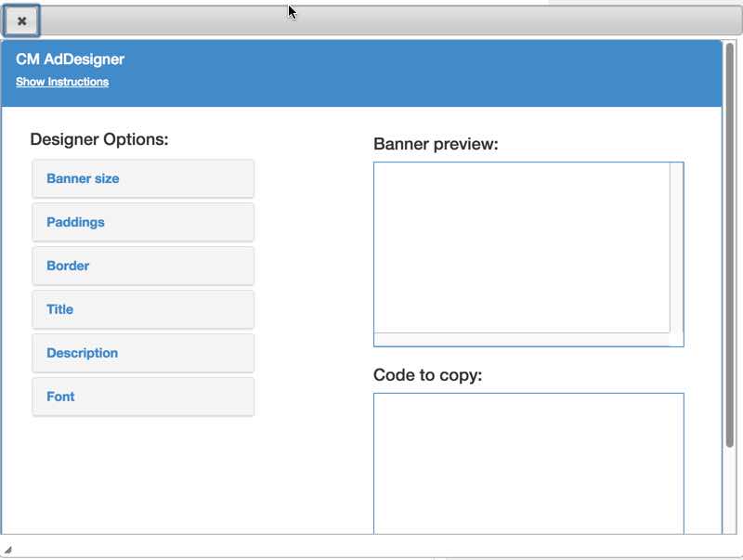743x560 pixels.
Task: Show the Description options
Action: point(82,353)
